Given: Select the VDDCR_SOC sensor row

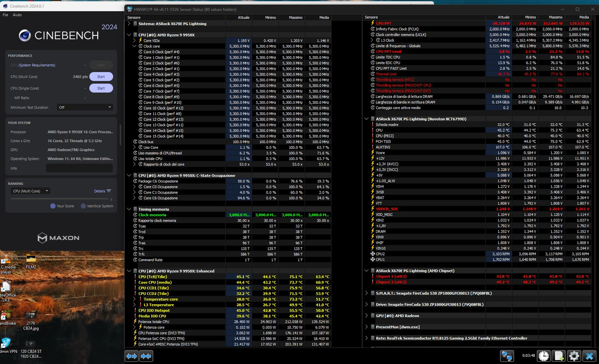Looking at the screenshot, I should (476, 209).
